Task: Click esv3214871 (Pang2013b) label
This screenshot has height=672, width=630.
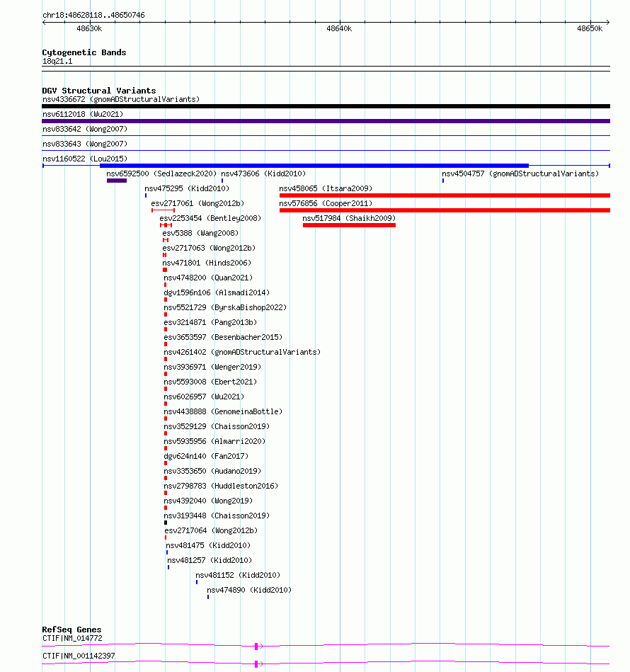Action: click(x=210, y=322)
